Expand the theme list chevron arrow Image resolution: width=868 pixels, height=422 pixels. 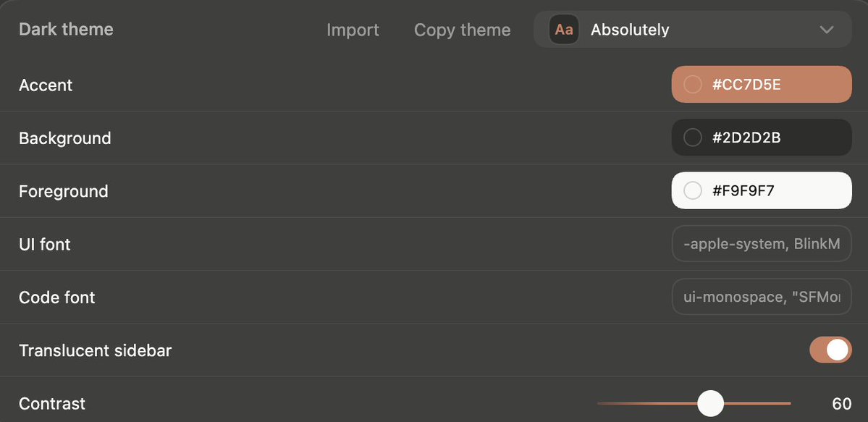click(x=827, y=30)
